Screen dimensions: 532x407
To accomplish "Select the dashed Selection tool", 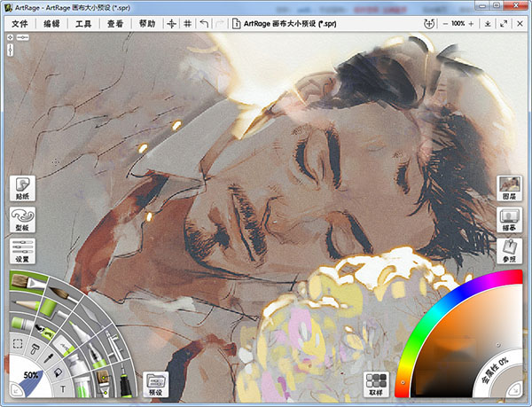I will (18, 343).
